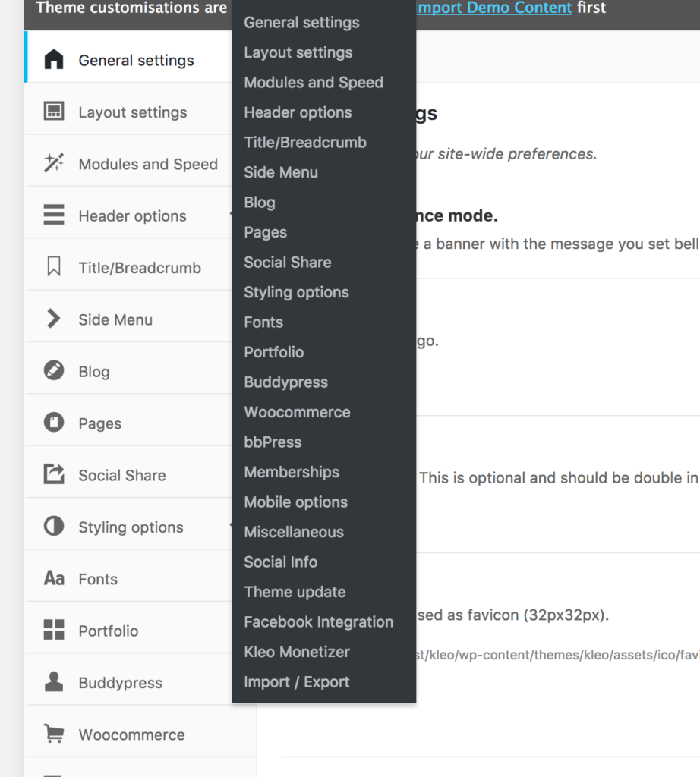This screenshot has height=777, width=700.
Task: Click the Portfolio grid icon in sidebar
Action: [54, 630]
